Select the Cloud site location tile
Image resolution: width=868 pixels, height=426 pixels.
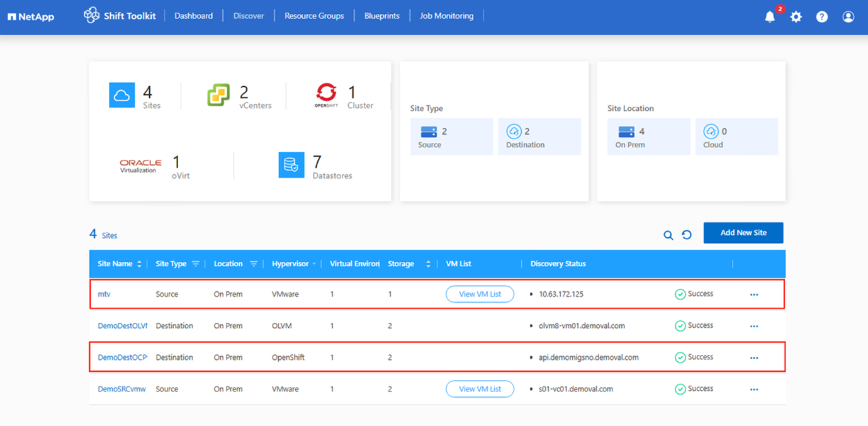[x=736, y=137]
